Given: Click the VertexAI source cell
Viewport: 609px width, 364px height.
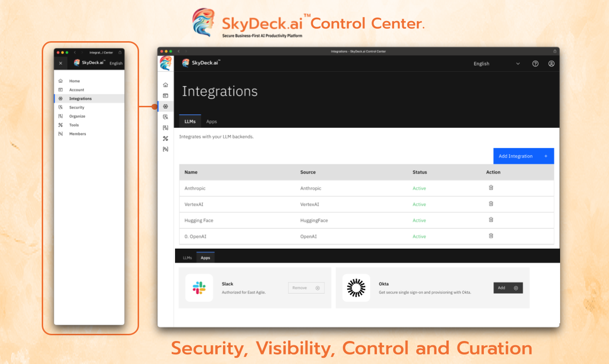Looking at the screenshot, I should pyautogui.click(x=310, y=205).
